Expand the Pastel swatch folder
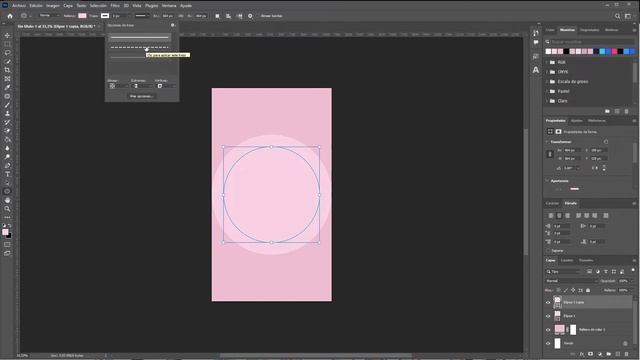Screen dimensions: 640x360 pos(547,91)
